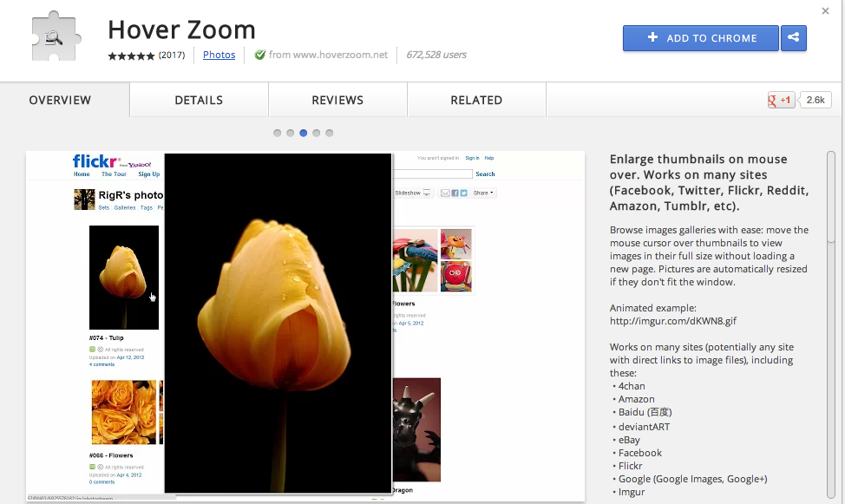Click the "Enlarge thumbnails on mouse over" heading
This screenshot has height=504, width=845.
[709, 182]
